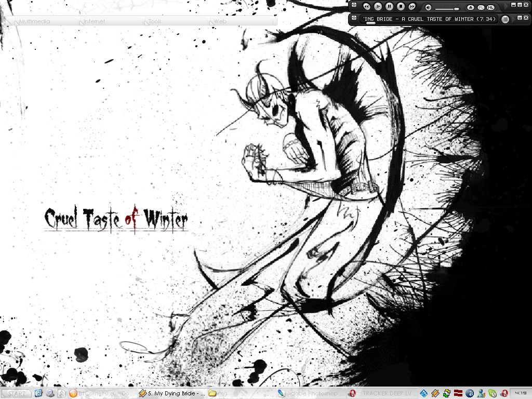Open the blue circle 'a' tray icon
Image resolution: width=532 pixels, height=399 pixels.
click(470, 394)
